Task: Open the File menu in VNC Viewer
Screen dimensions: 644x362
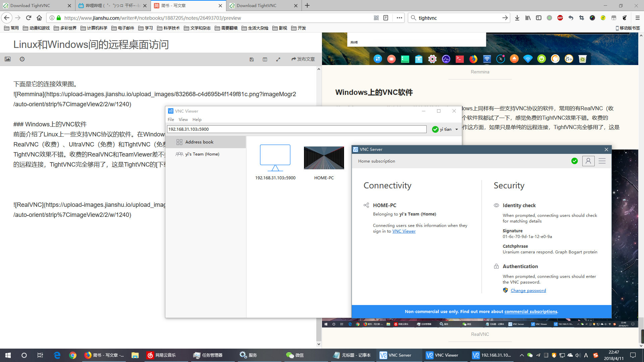Action: point(171,119)
